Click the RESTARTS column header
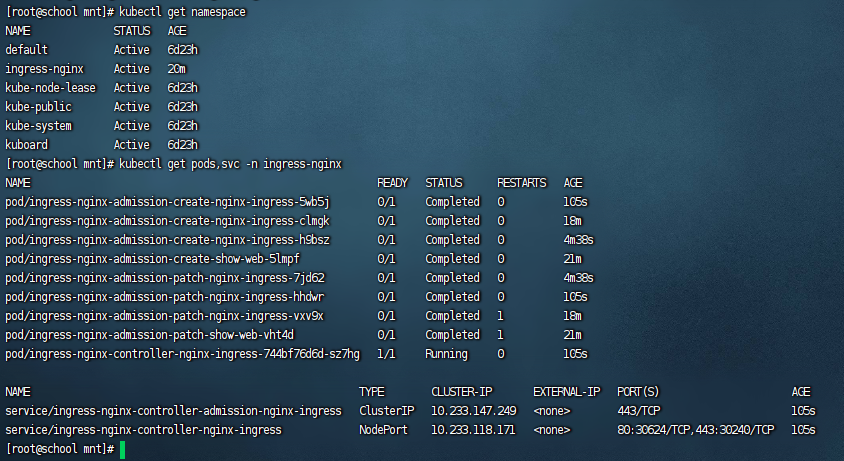The height and width of the screenshot is (461, 844). 521,183
